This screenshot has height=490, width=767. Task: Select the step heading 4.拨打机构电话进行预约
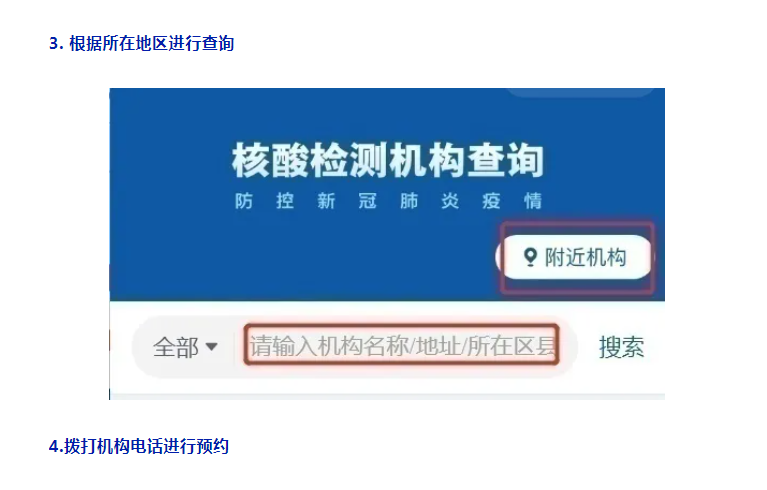coord(139,446)
